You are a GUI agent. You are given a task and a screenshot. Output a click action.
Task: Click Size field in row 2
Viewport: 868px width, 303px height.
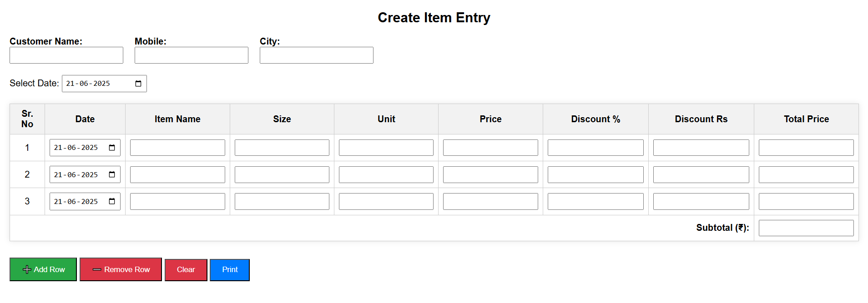tap(282, 174)
